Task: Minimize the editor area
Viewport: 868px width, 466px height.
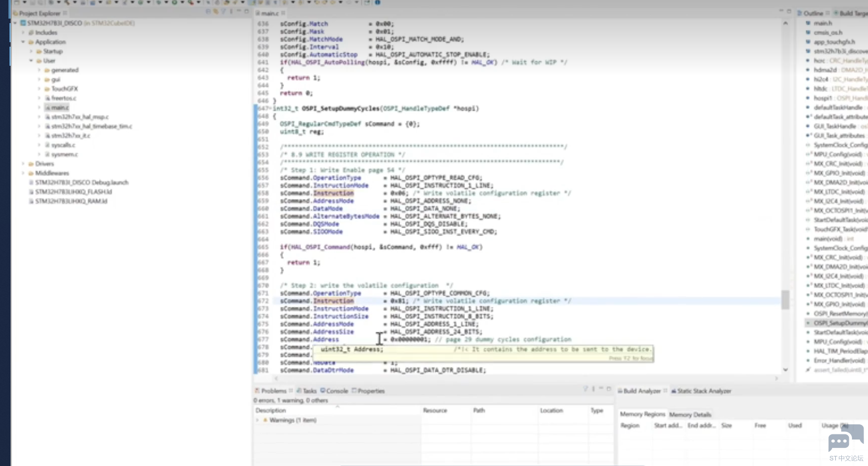Action: (781, 12)
